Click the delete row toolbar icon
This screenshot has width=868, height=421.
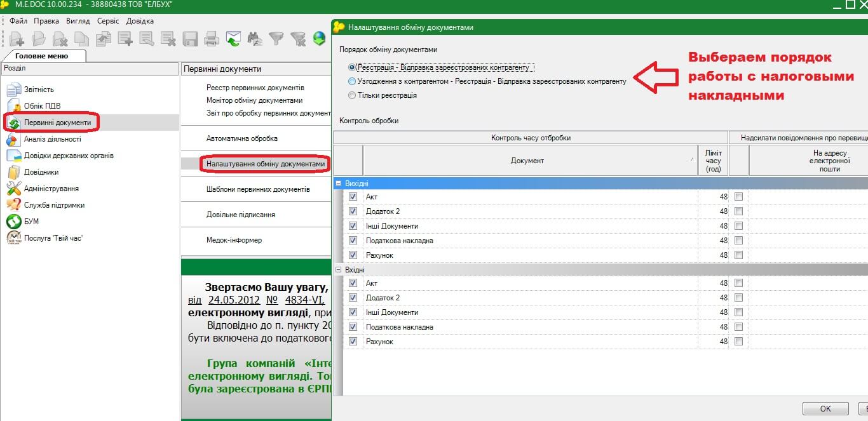[x=168, y=39]
